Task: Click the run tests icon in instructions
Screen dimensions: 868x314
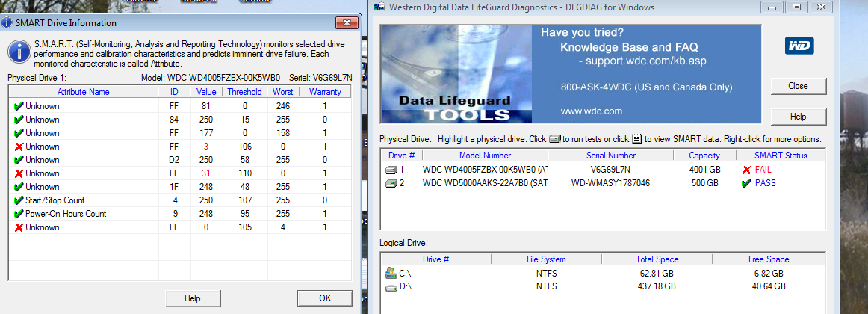Action: 555,140
